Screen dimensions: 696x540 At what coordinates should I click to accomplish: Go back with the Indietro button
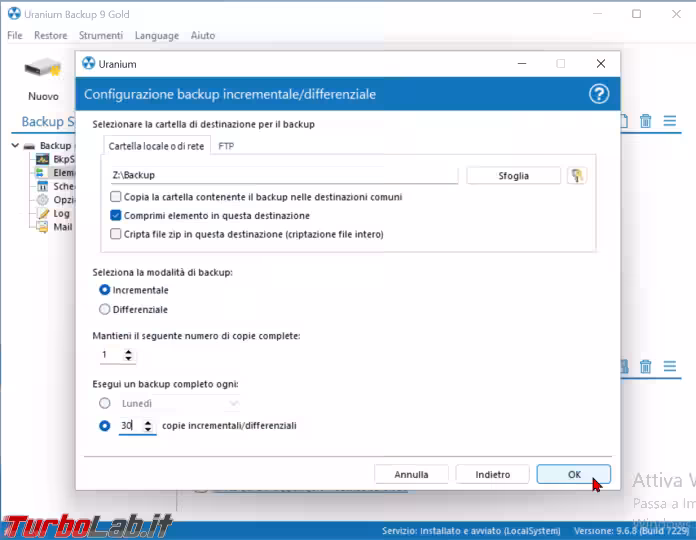pos(493,474)
